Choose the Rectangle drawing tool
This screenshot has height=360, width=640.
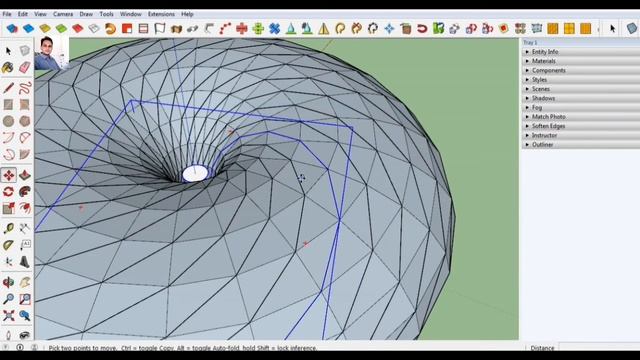pos(8,104)
